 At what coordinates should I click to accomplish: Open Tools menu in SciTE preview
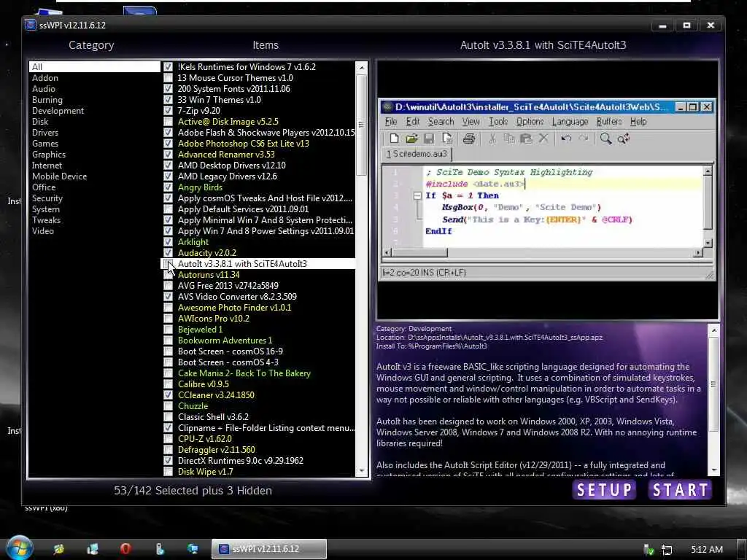click(x=498, y=122)
